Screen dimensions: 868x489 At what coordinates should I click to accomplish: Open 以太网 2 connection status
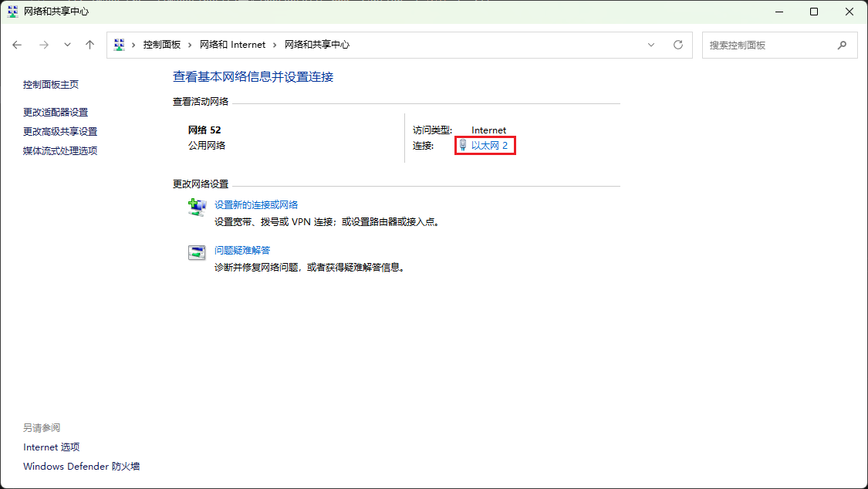click(489, 145)
